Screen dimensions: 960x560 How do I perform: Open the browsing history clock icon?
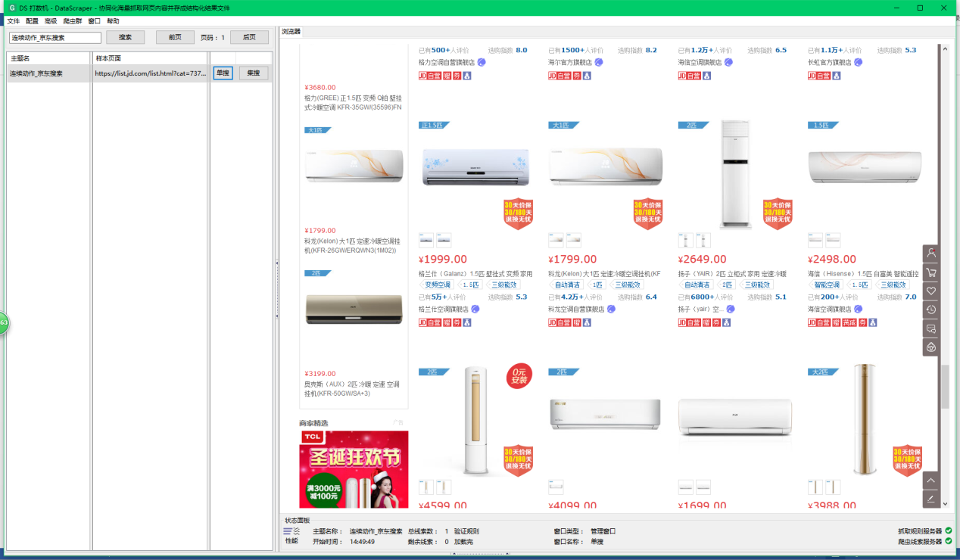coord(931,310)
